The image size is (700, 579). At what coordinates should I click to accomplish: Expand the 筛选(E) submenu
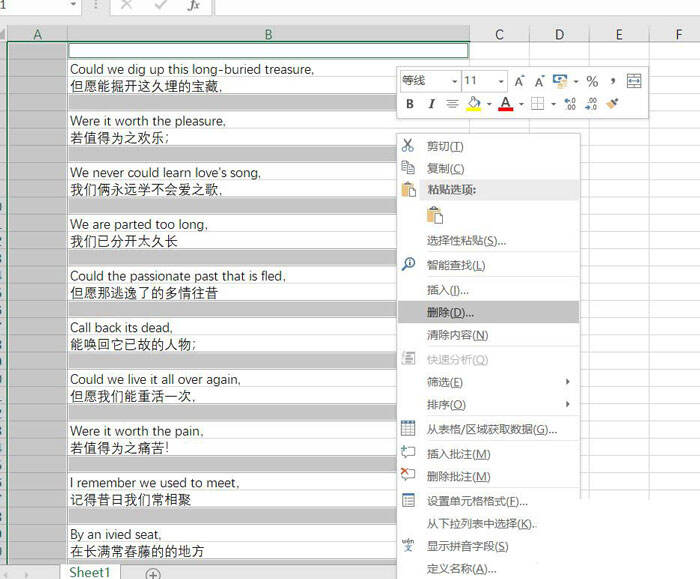point(567,381)
